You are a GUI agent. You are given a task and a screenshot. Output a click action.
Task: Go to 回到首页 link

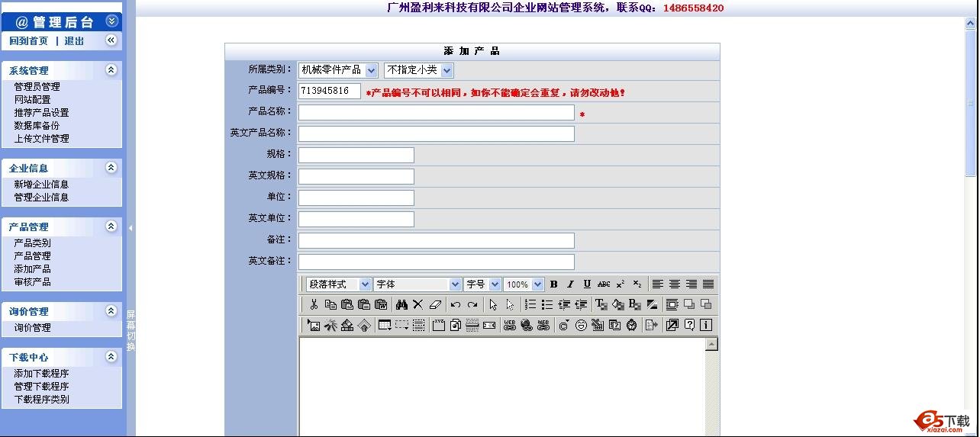(29, 41)
